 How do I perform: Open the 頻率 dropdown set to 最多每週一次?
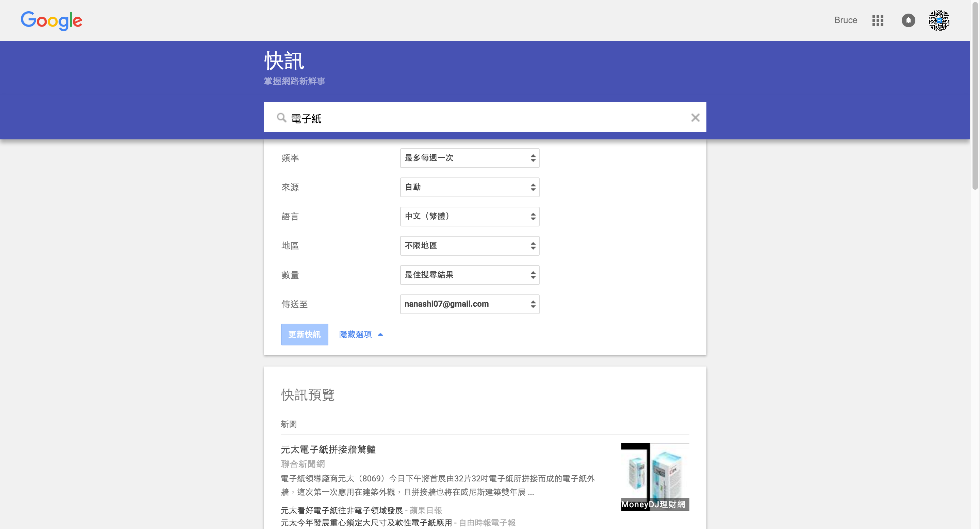tap(470, 158)
